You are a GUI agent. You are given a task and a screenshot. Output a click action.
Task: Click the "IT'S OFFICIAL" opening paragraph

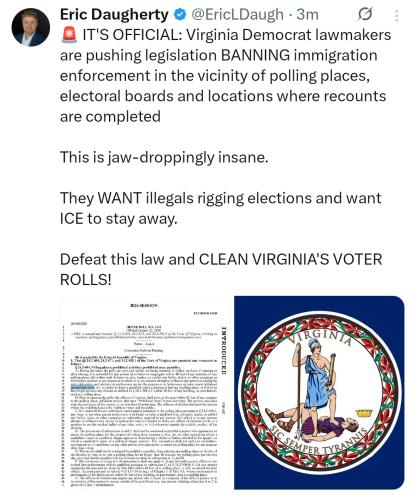(225, 76)
